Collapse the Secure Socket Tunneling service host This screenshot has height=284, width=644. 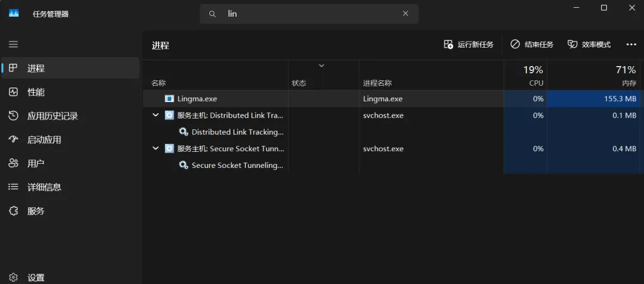[x=156, y=149]
